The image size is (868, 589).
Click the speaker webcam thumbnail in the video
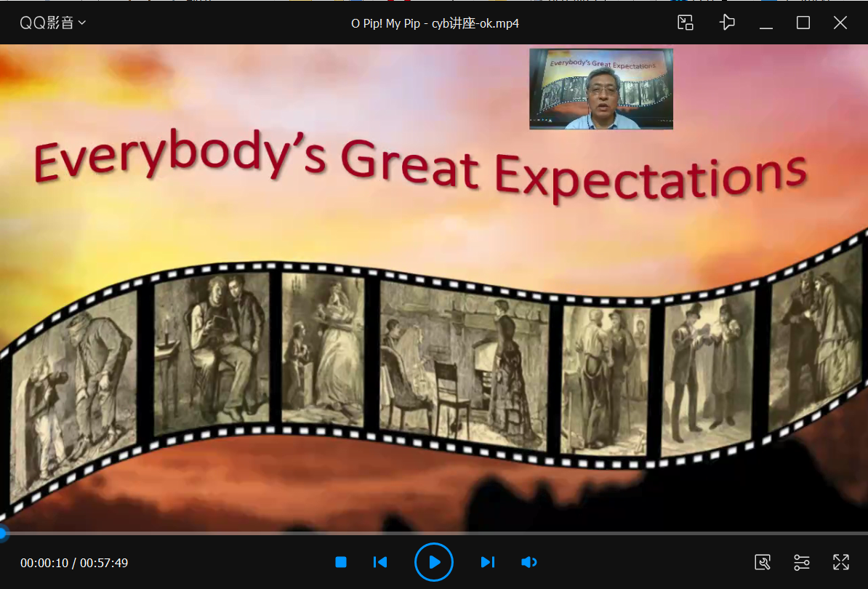[x=601, y=89]
